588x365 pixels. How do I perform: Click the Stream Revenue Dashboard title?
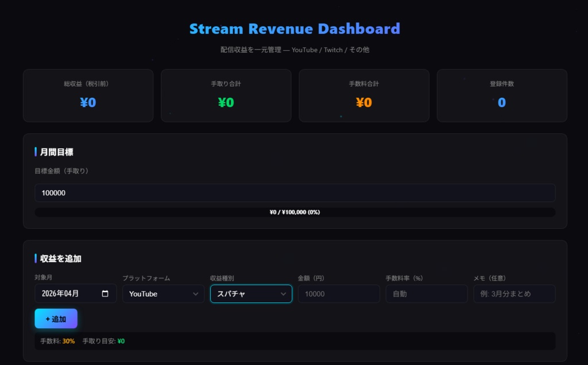coord(295,29)
